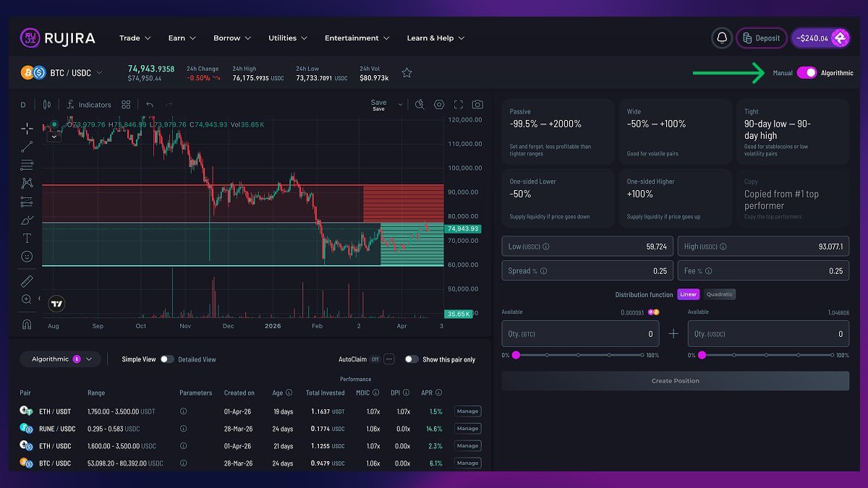Open the emoji icons tool
Image resolution: width=868 pixels, height=488 pixels.
pyautogui.click(x=27, y=257)
